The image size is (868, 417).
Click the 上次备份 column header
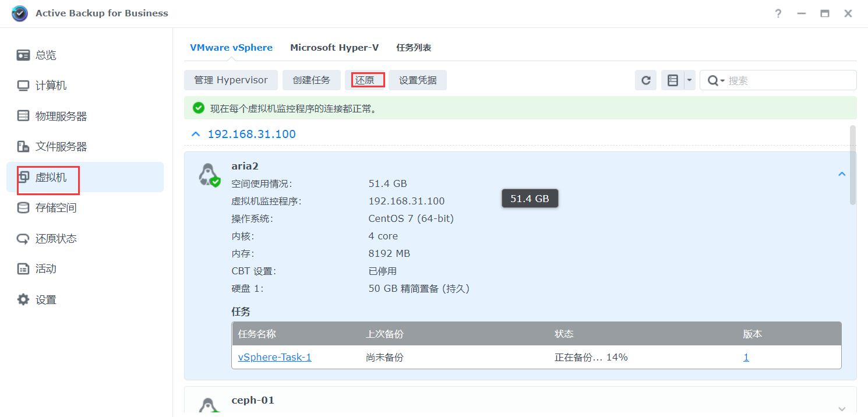pos(384,334)
